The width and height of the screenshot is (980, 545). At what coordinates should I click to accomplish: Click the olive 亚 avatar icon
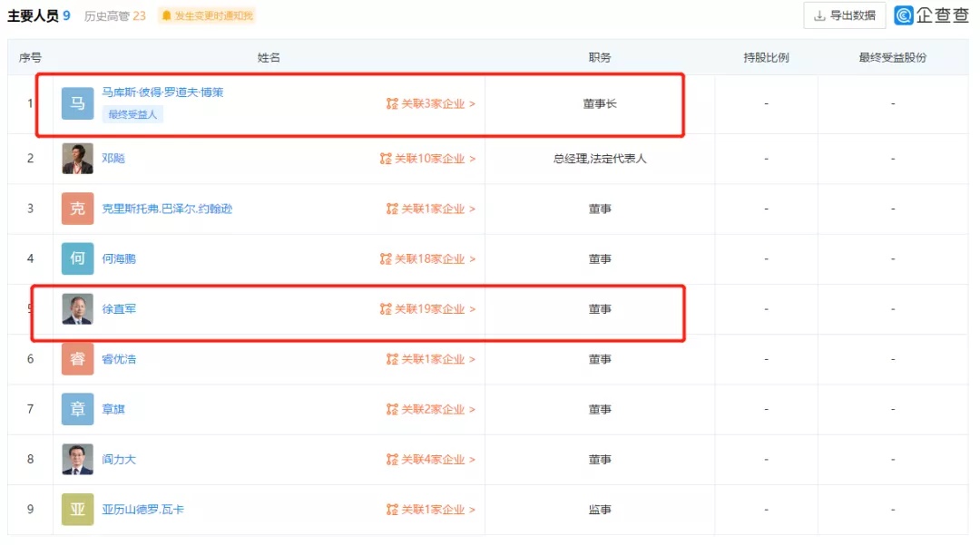point(77,510)
